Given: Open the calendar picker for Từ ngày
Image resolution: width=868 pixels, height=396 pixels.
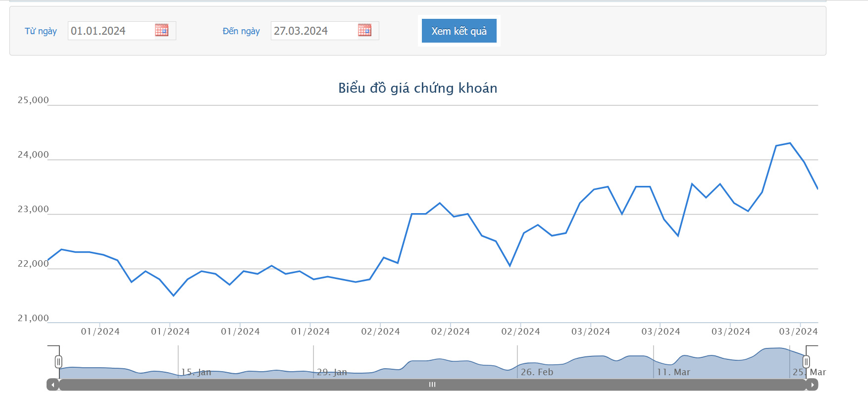Looking at the screenshot, I should [161, 30].
